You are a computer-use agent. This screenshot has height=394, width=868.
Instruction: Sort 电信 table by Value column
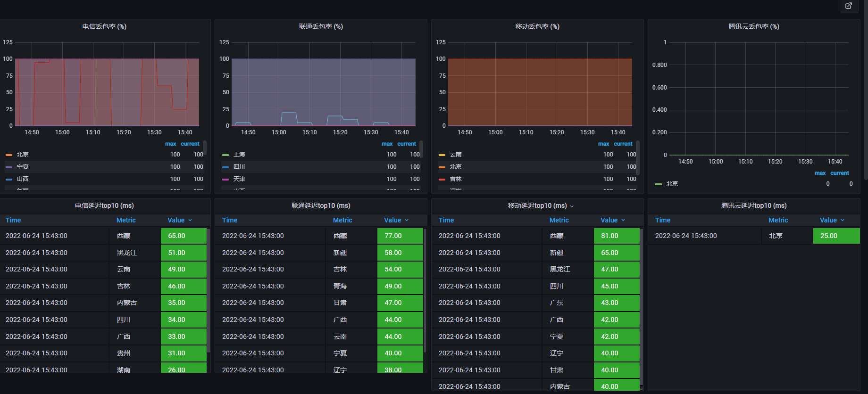180,220
